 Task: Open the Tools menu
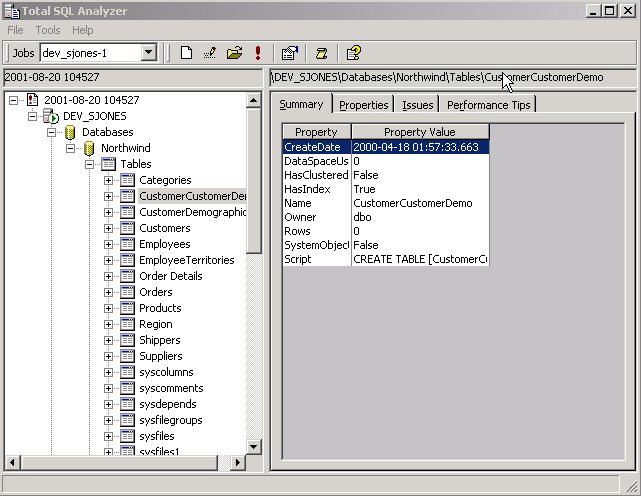[47, 30]
